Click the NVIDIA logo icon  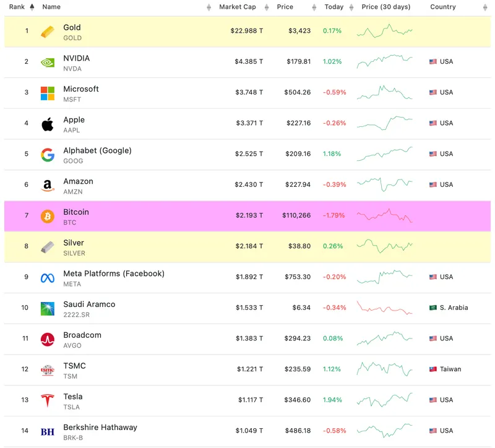click(48, 62)
